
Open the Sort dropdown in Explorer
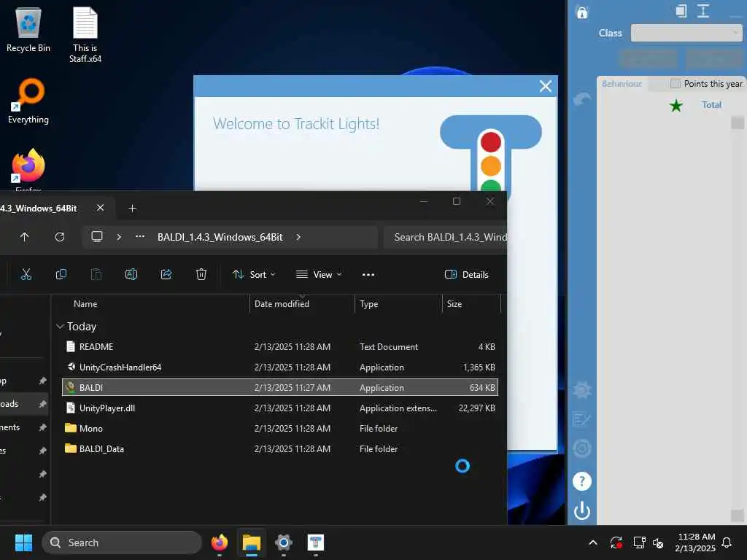tap(254, 274)
